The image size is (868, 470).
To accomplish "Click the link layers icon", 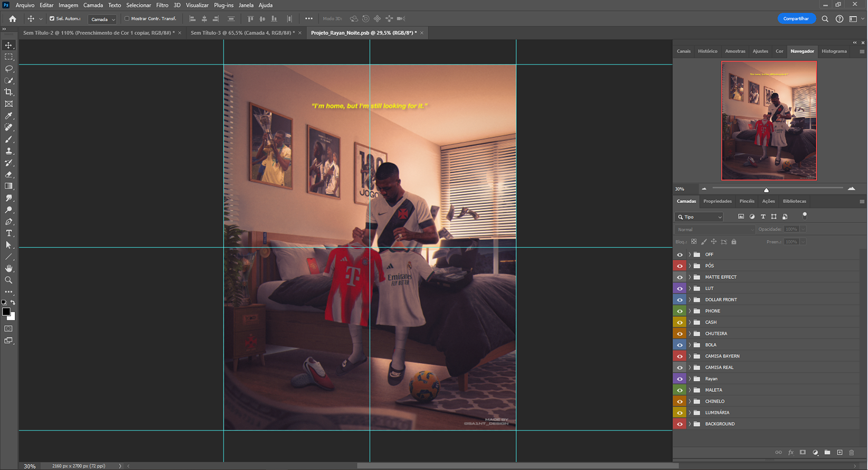I will tap(778, 452).
